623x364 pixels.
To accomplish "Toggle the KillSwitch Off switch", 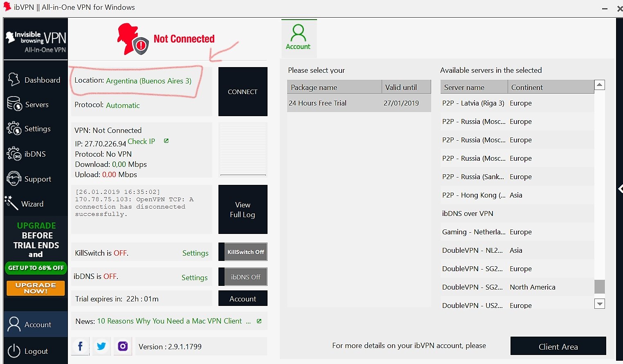I will (243, 252).
